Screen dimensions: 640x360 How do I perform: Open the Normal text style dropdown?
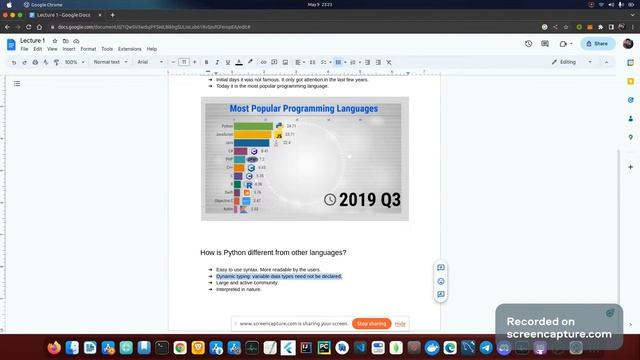click(x=110, y=62)
